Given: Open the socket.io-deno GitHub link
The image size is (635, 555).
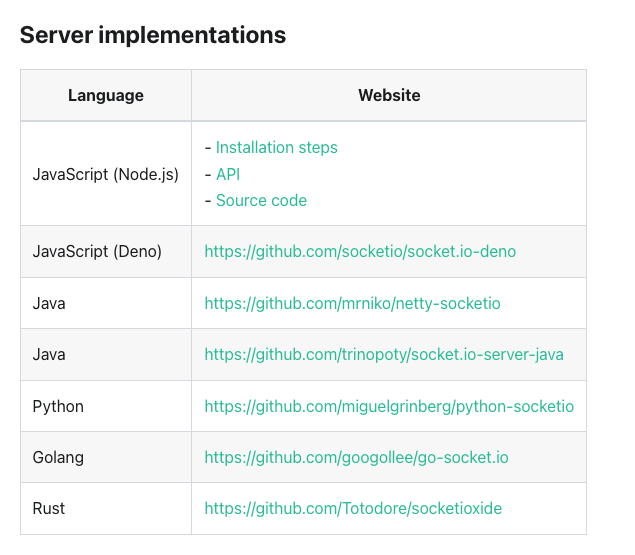Looking at the screenshot, I should point(360,252).
